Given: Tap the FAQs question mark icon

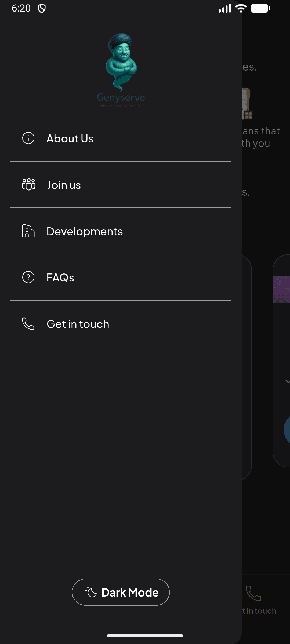Looking at the screenshot, I should pyautogui.click(x=28, y=277).
